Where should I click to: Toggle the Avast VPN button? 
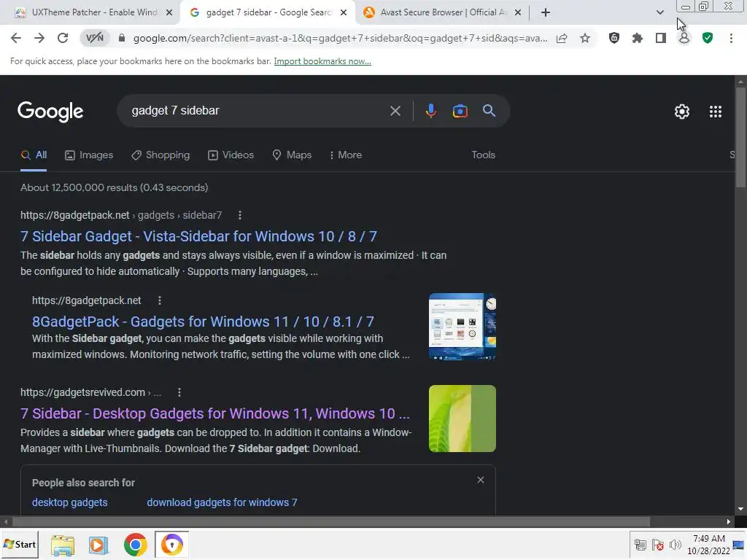pyautogui.click(x=95, y=38)
